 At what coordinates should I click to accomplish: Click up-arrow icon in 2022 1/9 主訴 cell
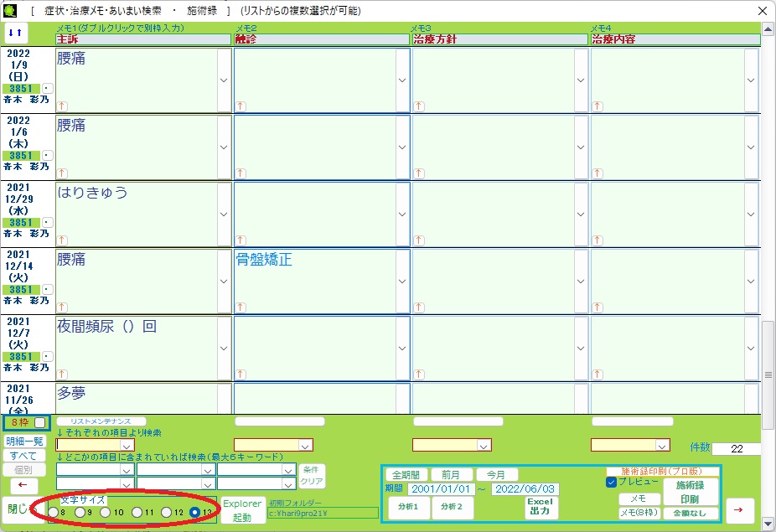coord(62,106)
